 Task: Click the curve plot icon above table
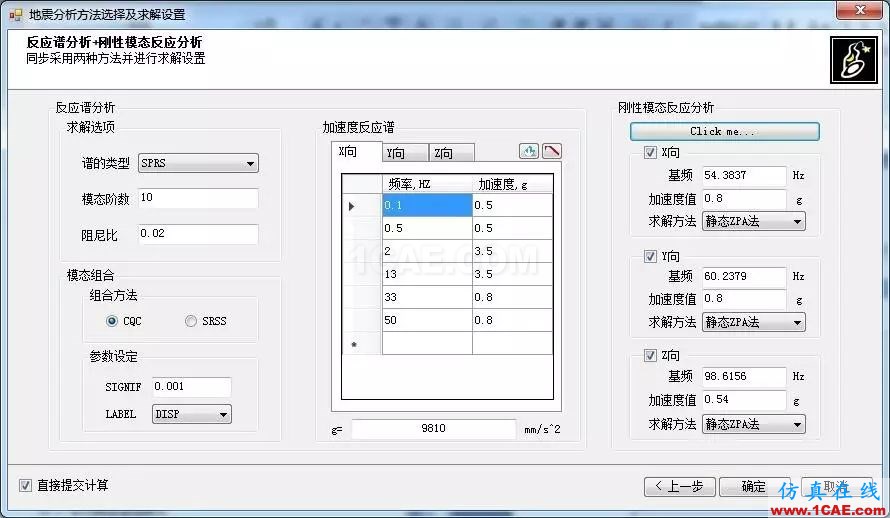pos(552,151)
